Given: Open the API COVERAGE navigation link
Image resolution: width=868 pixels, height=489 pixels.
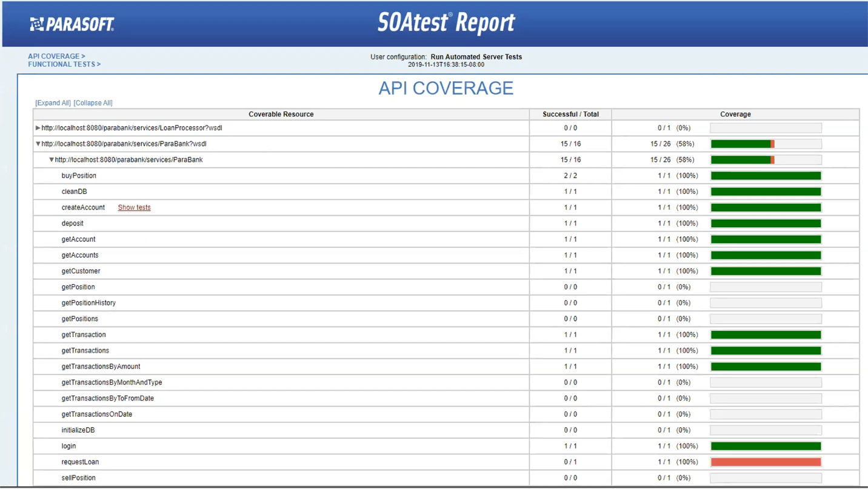Looking at the screenshot, I should (x=56, y=56).
